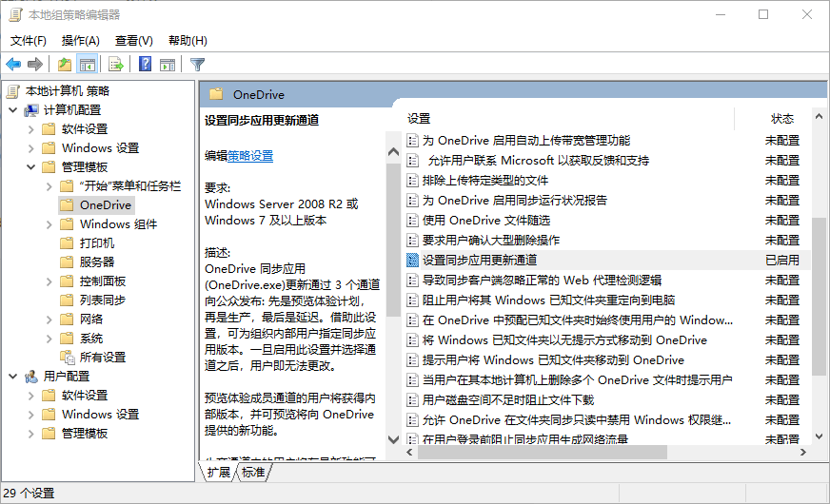830x504 pixels.
Task: Click the policy icon for 排除上传特定类型的文件
Action: [412, 181]
